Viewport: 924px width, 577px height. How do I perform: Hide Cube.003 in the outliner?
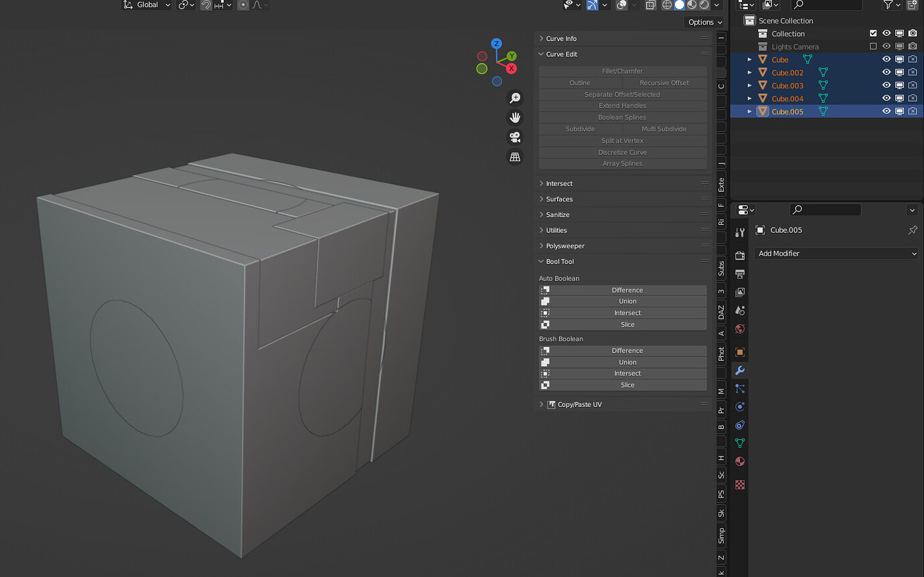pos(886,85)
